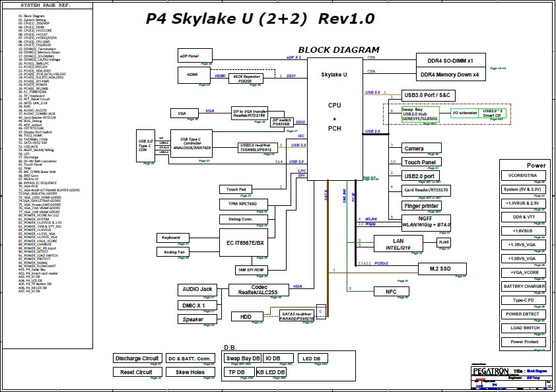Select the HDD block

(x=247, y=317)
